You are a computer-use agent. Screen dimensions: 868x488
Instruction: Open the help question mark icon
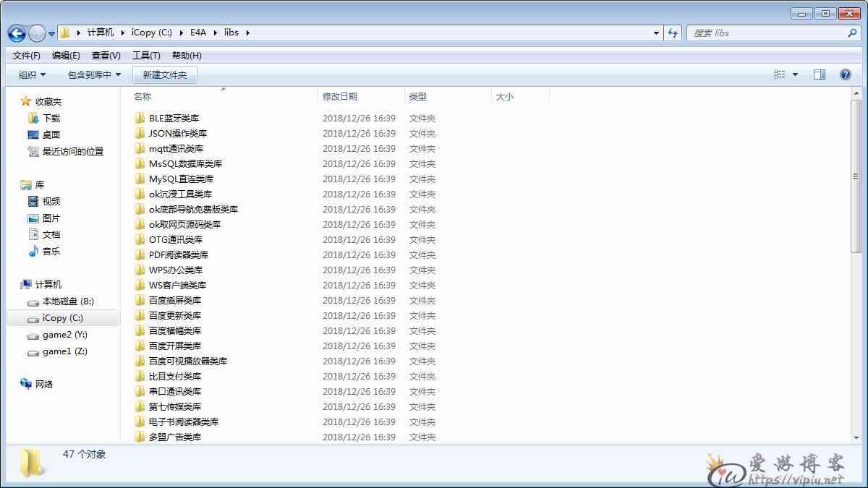(846, 74)
